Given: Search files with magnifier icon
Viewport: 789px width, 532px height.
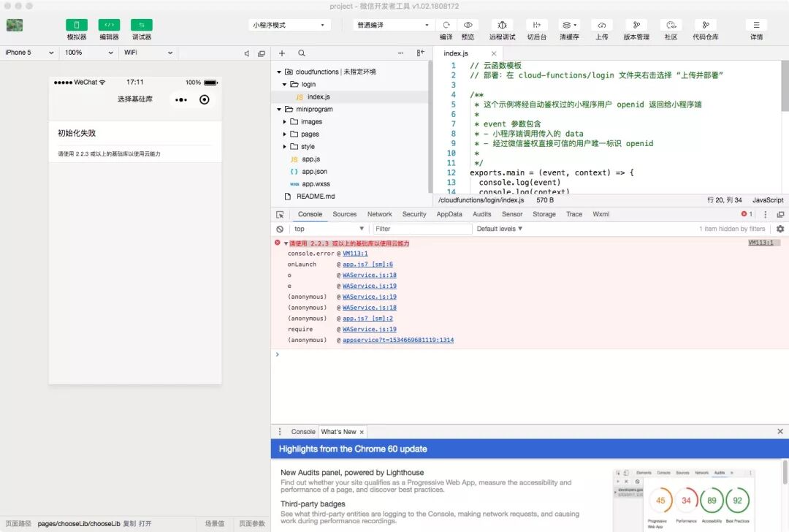Looking at the screenshot, I should click(x=302, y=53).
